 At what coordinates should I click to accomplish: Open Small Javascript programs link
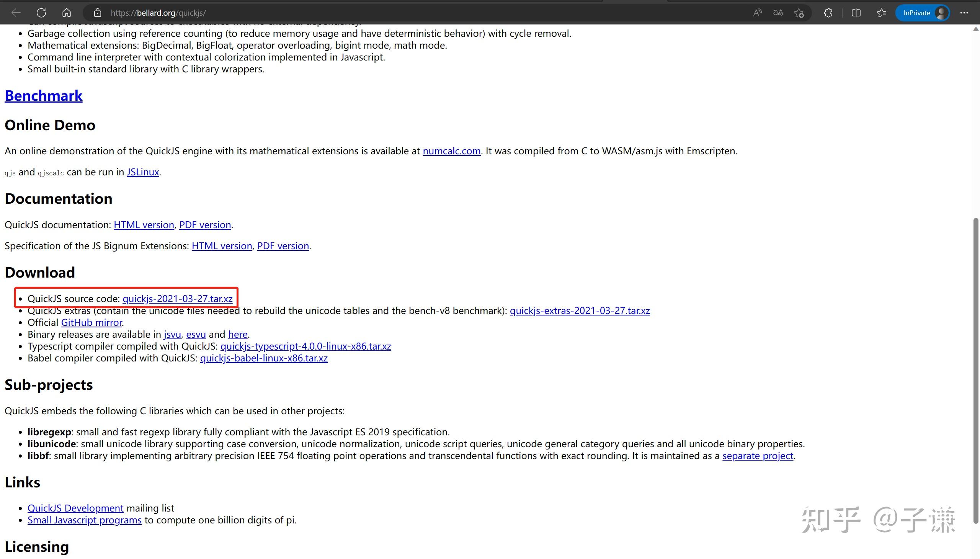[85, 520]
